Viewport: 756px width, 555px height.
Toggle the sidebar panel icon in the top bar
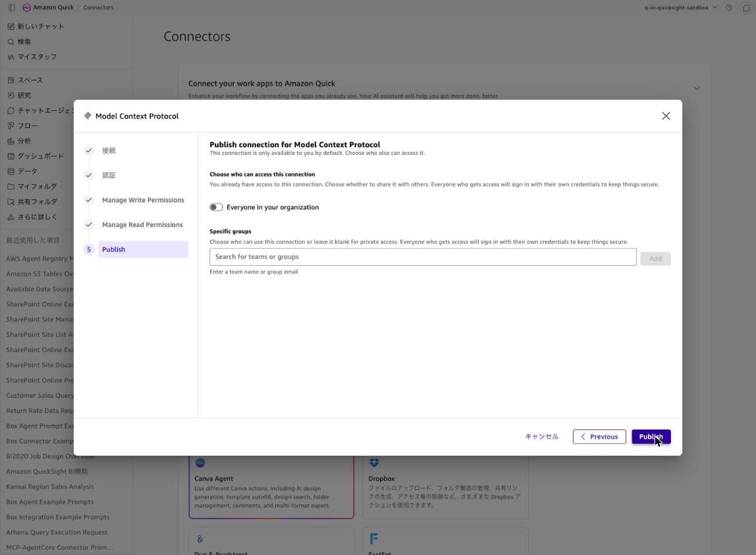click(12, 8)
